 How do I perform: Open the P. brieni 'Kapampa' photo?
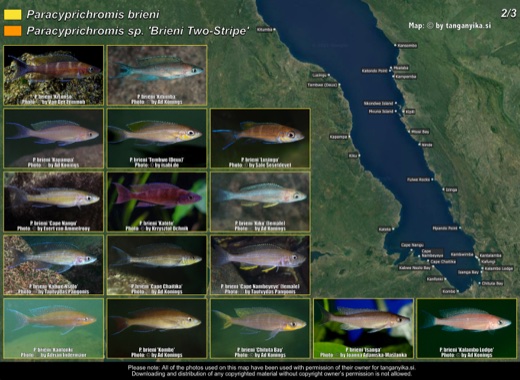[54, 138]
